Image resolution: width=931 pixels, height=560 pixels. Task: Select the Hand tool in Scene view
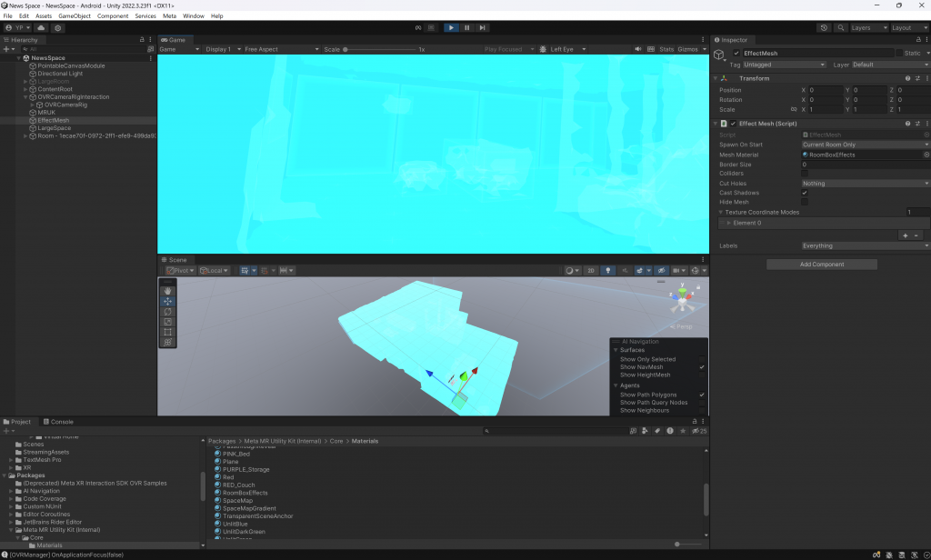(x=168, y=291)
